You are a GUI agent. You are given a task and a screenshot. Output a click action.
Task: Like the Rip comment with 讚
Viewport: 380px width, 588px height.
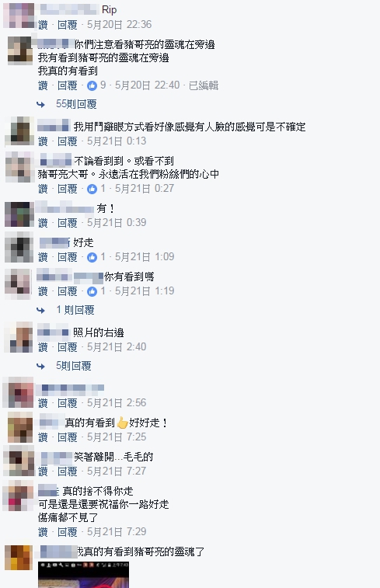[44, 25]
